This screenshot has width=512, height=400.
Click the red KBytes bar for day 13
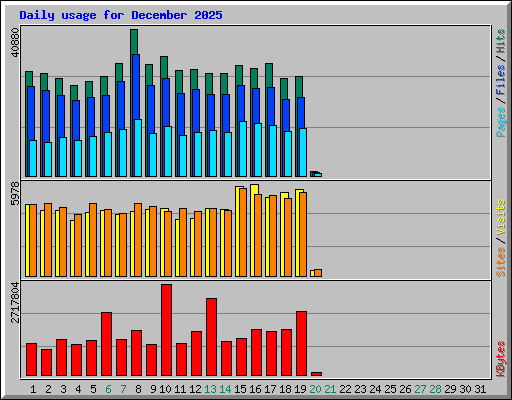pos(211,337)
